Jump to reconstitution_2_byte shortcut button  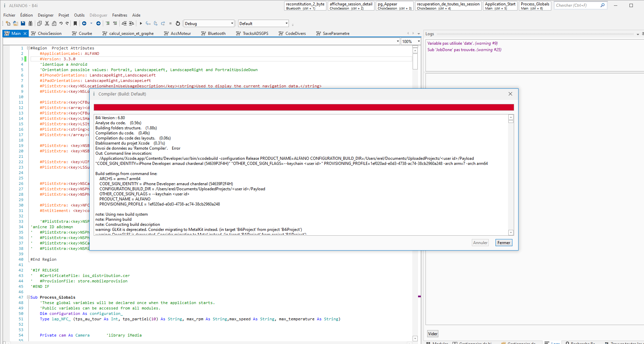(x=305, y=6)
